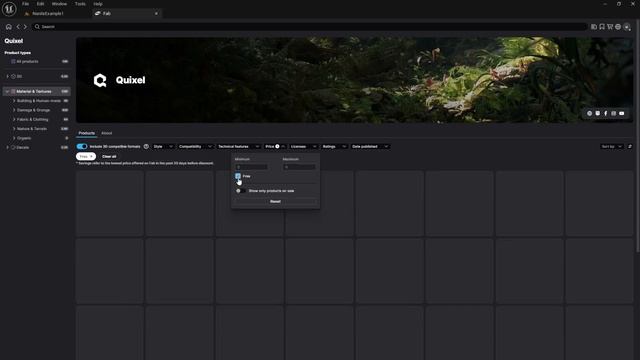Uncheck the Free checkbox
Image resolution: width=640 pixels, height=360 pixels.
pyautogui.click(x=238, y=176)
